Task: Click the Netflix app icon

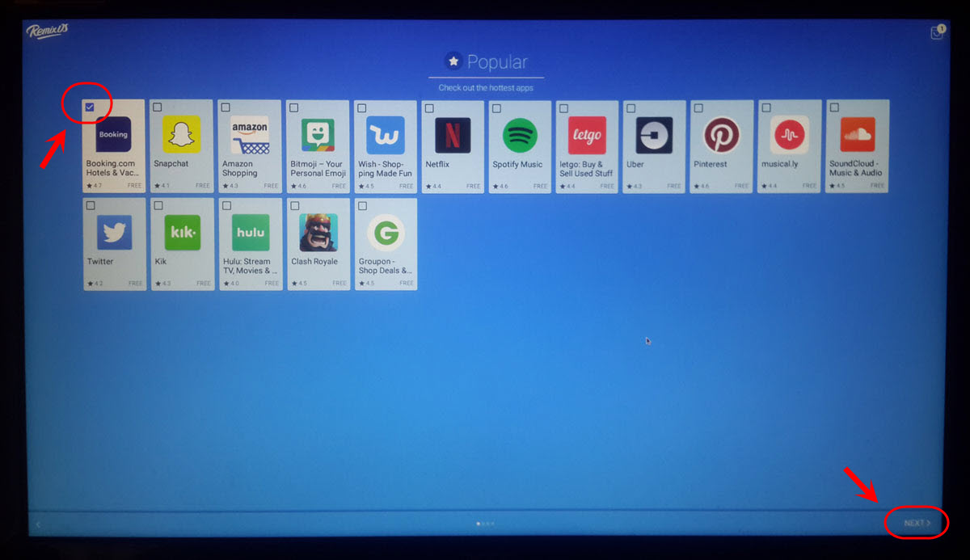Action: click(x=453, y=135)
